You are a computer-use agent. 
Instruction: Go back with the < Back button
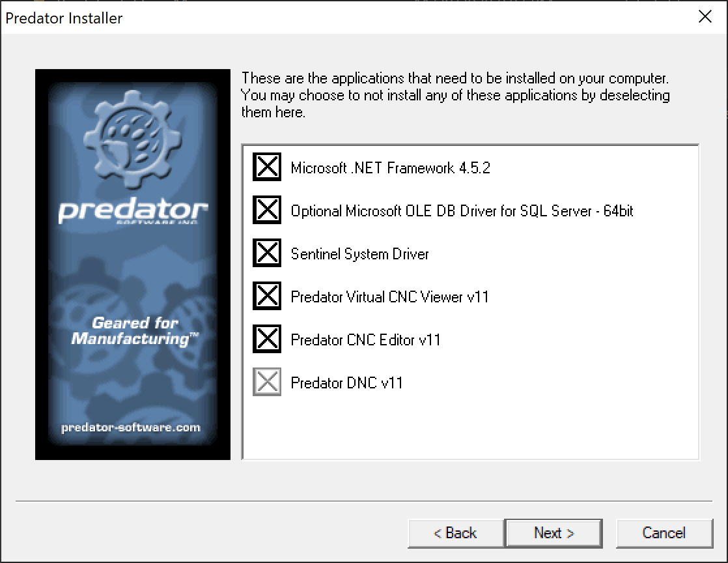point(455,533)
